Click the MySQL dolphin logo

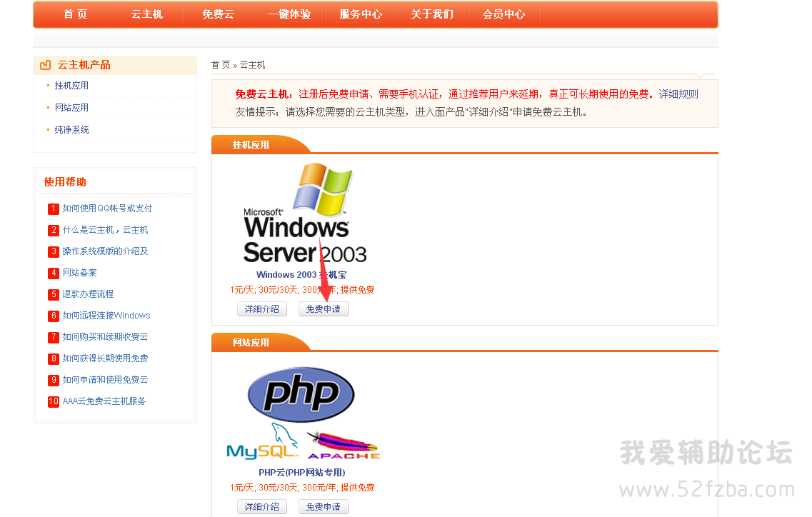pyautogui.click(x=262, y=441)
